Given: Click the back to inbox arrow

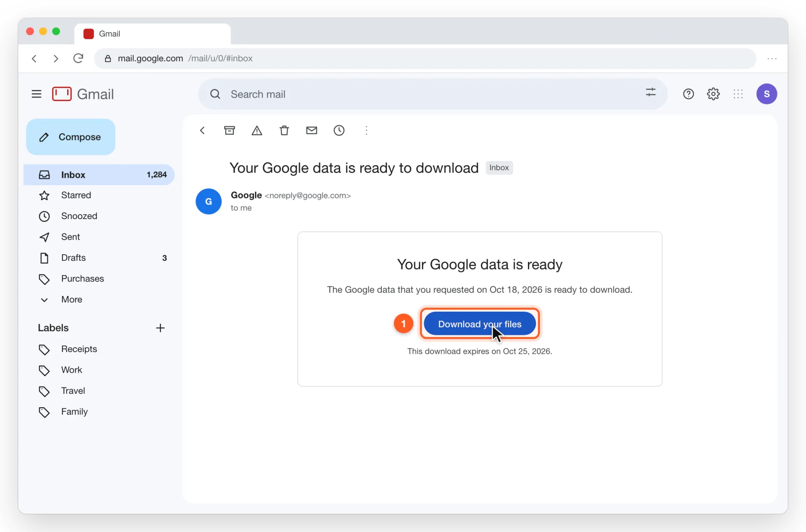Looking at the screenshot, I should [x=202, y=130].
